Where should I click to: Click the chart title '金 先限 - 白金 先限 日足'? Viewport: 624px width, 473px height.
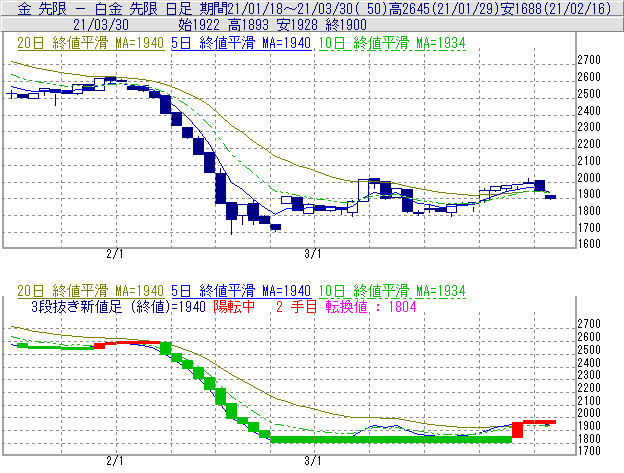[x=105, y=8]
